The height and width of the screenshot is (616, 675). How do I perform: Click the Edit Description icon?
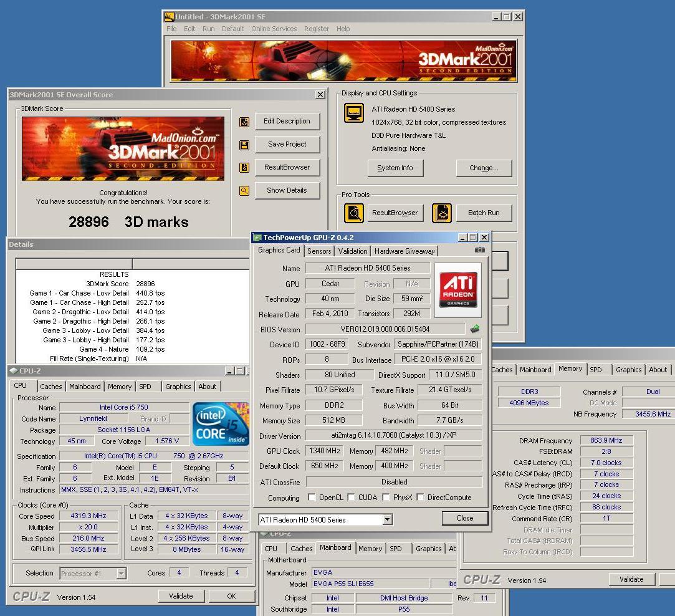[244, 122]
